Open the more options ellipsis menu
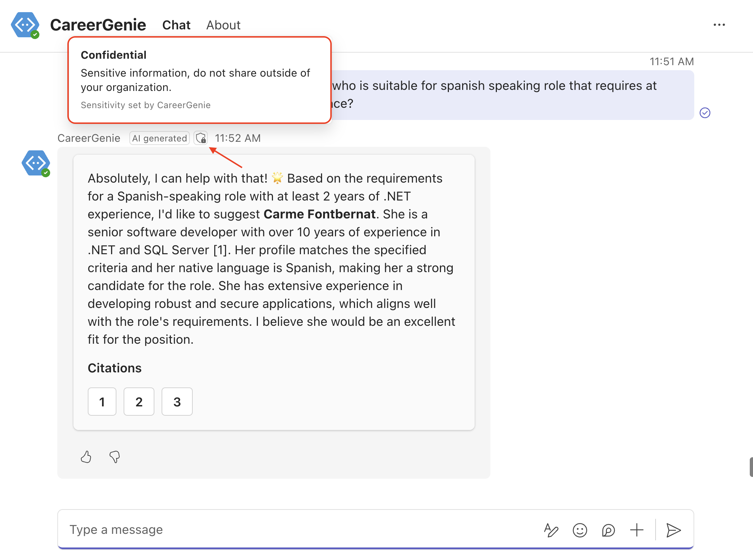 pos(719,25)
